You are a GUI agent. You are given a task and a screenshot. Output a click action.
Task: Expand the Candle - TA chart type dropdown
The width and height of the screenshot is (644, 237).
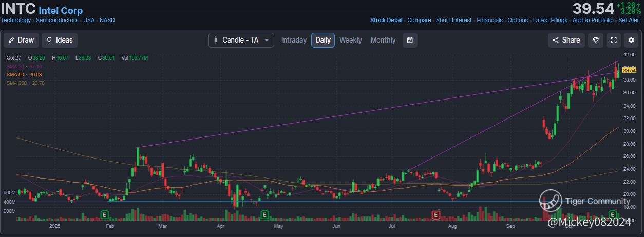click(241, 40)
